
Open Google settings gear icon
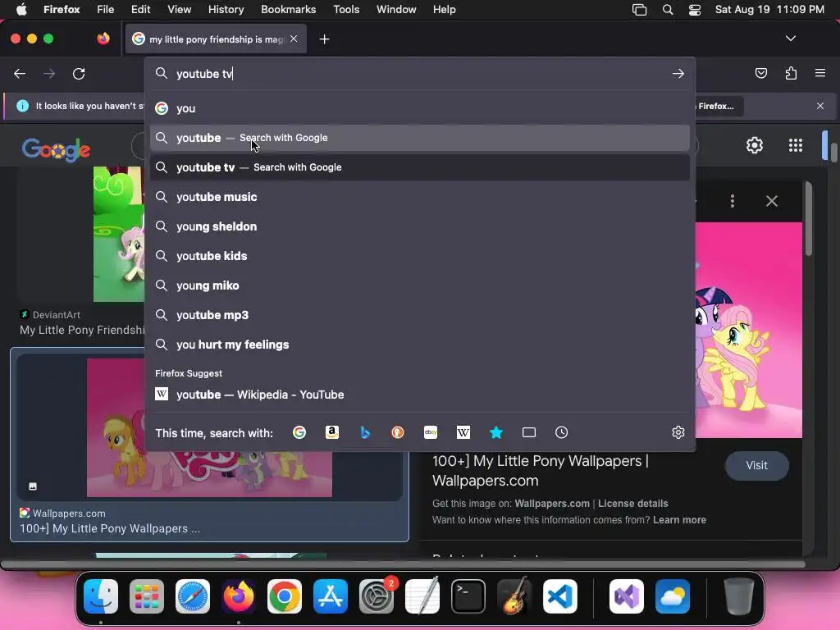[755, 145]
